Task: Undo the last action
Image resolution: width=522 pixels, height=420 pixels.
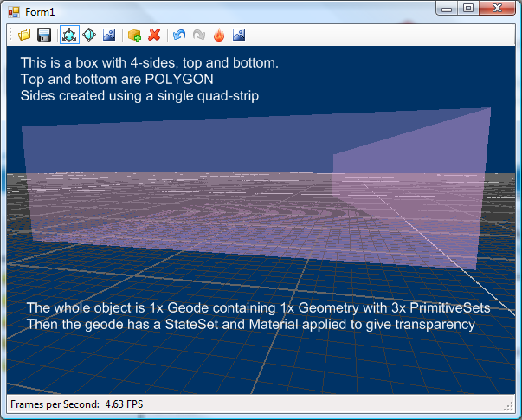Action: 179,35
